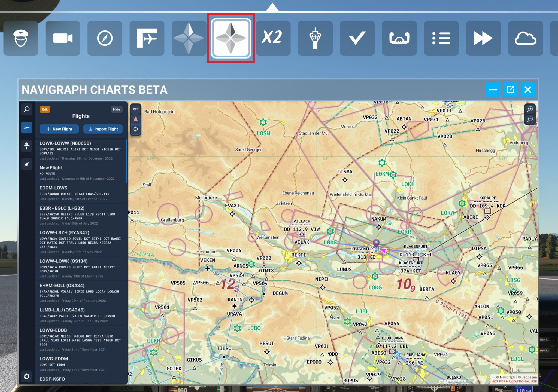Click the LOSM airport symbol on the map
The image size is (558, 392).
(x=263, y=122)
